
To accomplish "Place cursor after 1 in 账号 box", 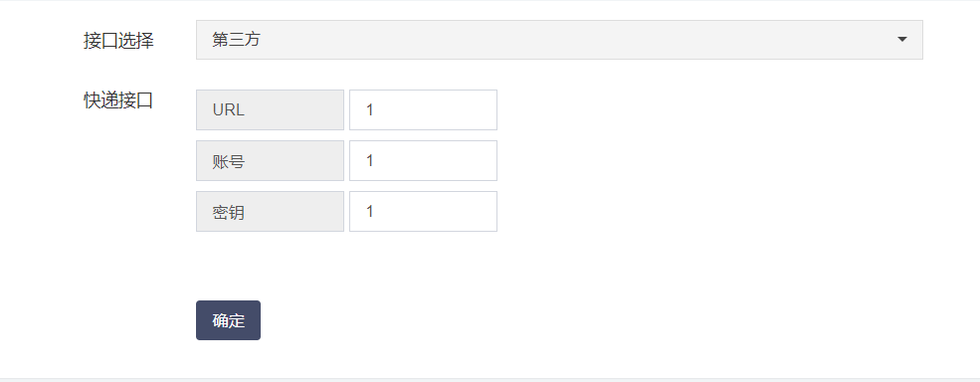I will [374, 161].
